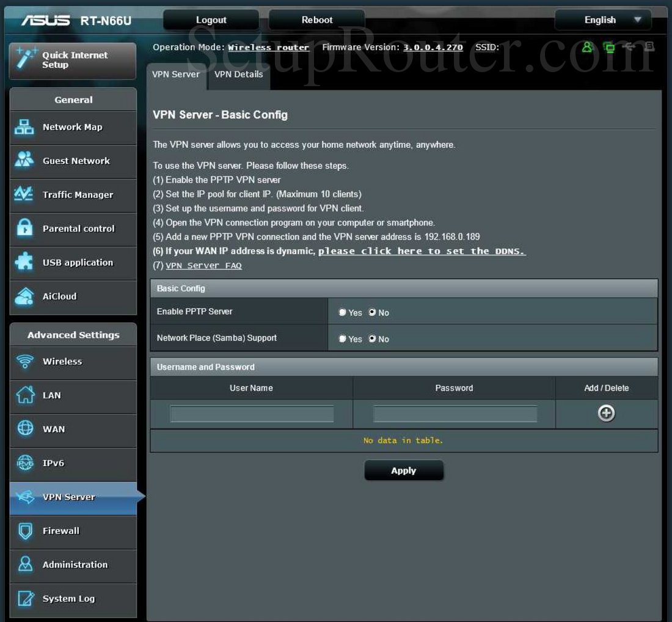Click the Logout button

(211, 20)
